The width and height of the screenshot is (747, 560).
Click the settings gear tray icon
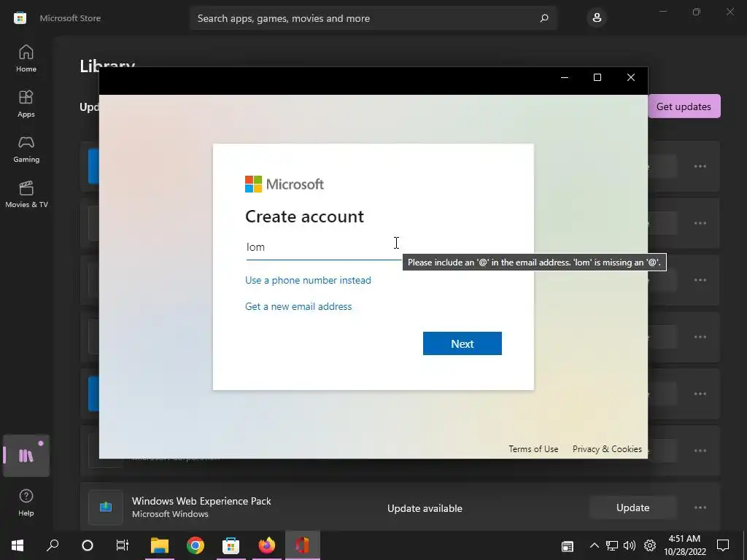(x=650, y=545)
